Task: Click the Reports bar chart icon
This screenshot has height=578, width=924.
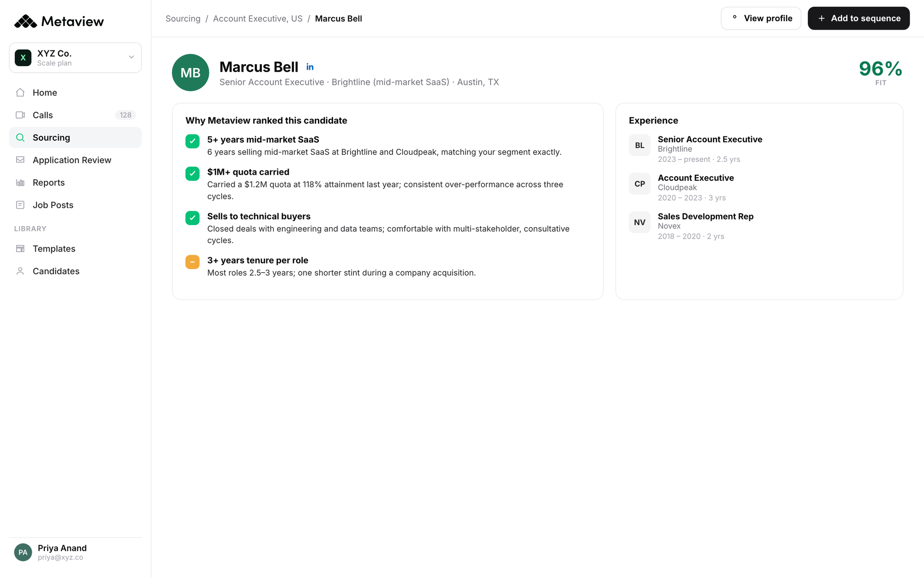Action: point(20,183)
